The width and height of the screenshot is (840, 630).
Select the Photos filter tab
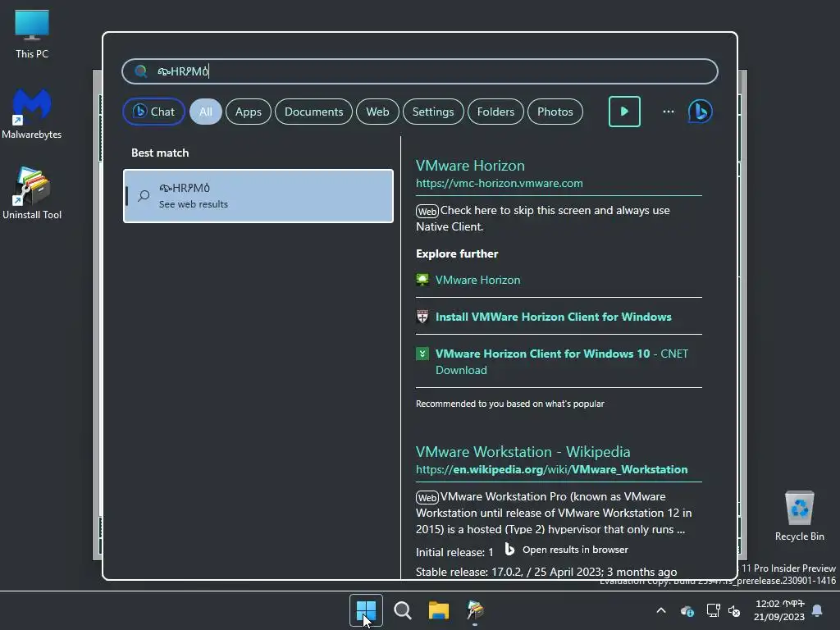click(x=555, y=112)
